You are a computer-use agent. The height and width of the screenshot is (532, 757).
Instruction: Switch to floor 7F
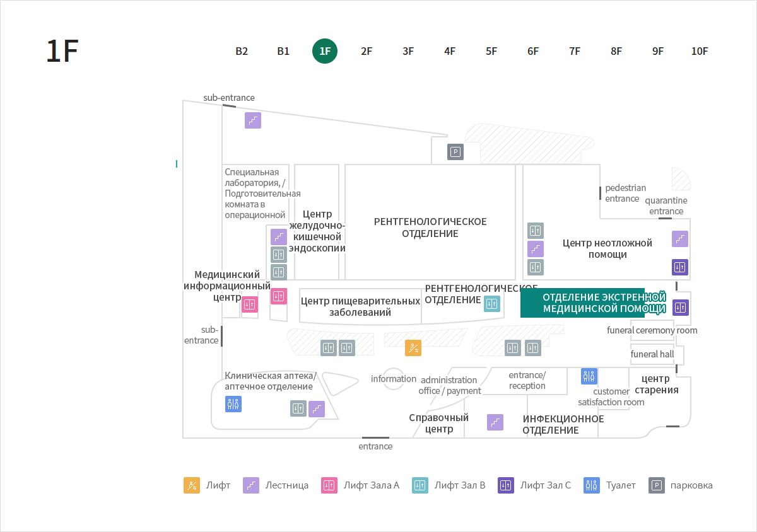[575, 52]
